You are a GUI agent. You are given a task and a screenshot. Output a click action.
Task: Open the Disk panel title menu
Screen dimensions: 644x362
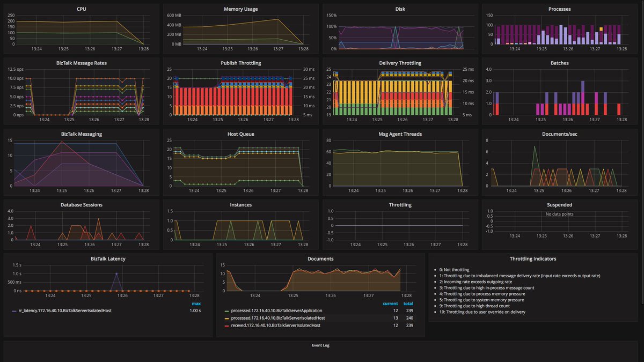400,9
